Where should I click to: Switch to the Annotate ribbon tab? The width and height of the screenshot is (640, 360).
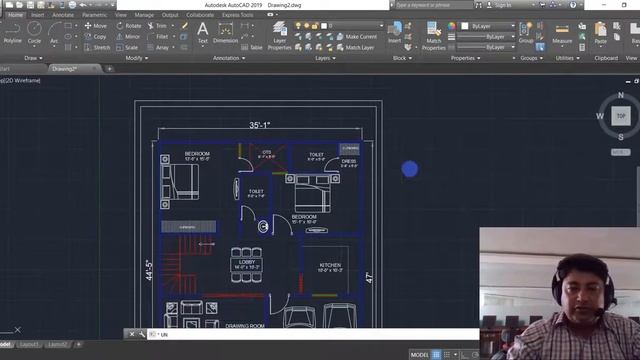tap(63, 15)
